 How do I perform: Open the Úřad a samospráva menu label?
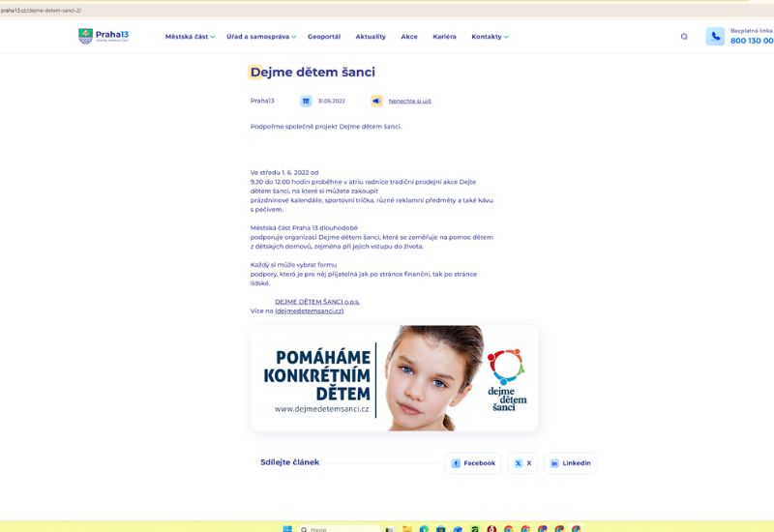click(x=257, y=37)
